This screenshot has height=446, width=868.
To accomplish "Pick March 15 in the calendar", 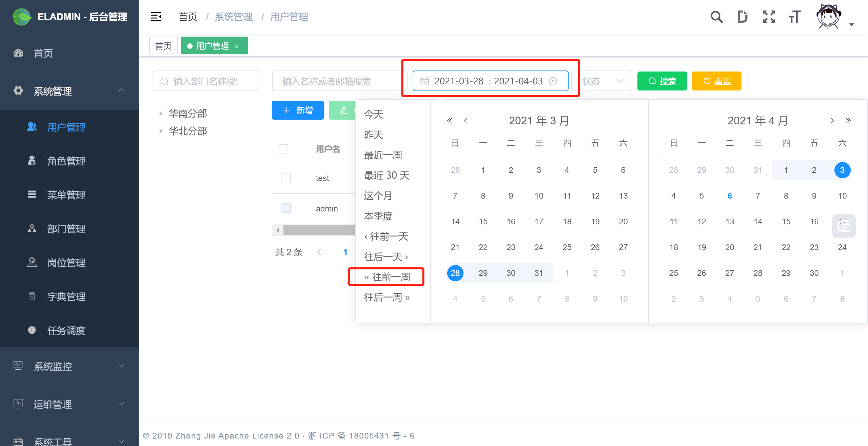I will [483, 222].
